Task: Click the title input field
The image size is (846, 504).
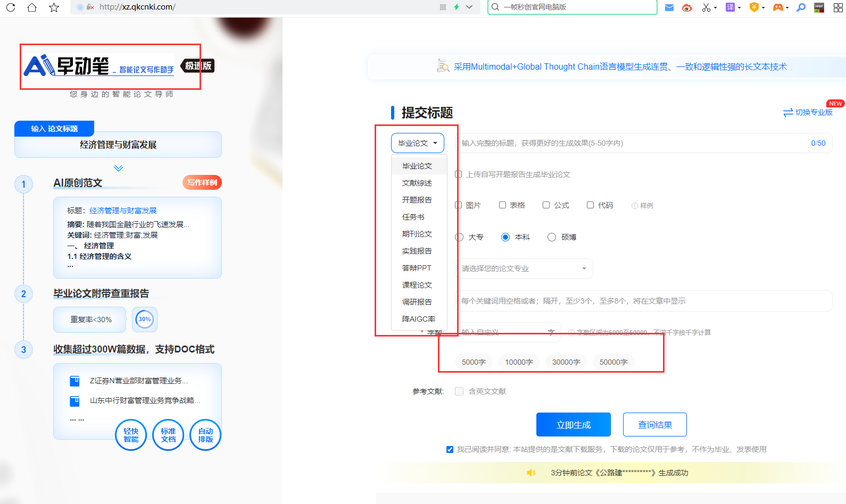Action: (x=643, y=143)
